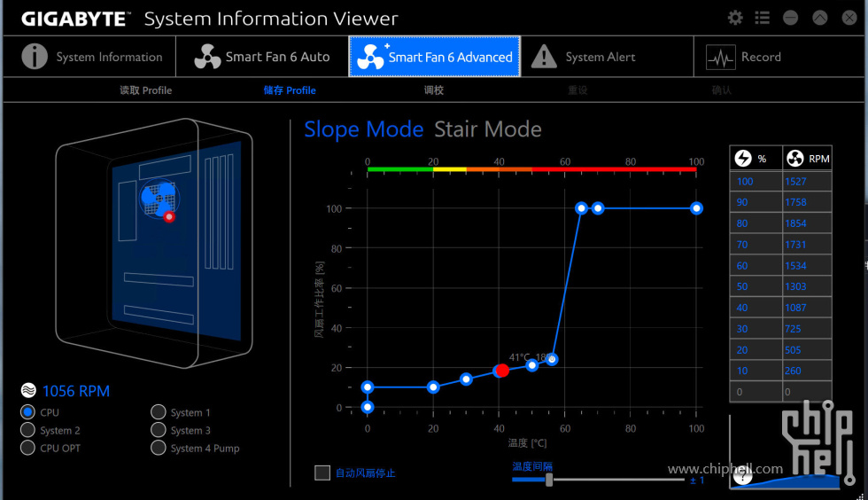Switch to System Information tab
Viewport: 868px width, 500px height.
tap(89, 57)
